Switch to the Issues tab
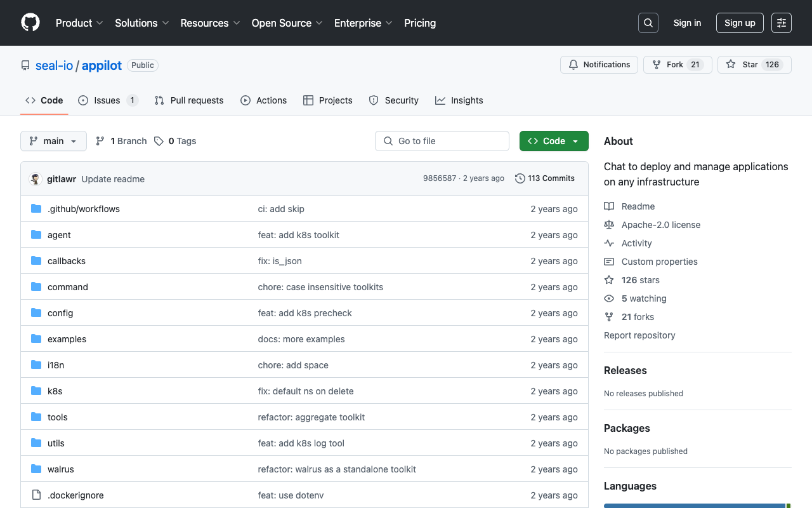Screen dimensions: 812x508 click(108, 100)
